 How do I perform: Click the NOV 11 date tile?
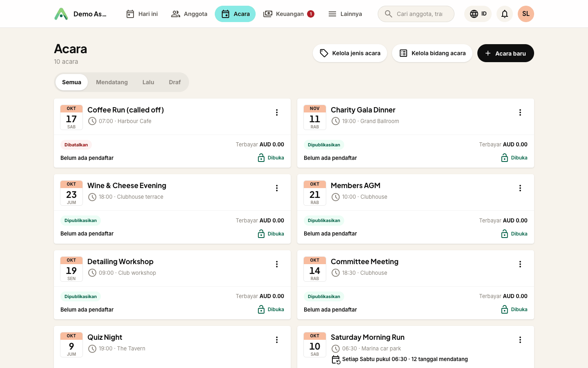(x=315, y=117)
